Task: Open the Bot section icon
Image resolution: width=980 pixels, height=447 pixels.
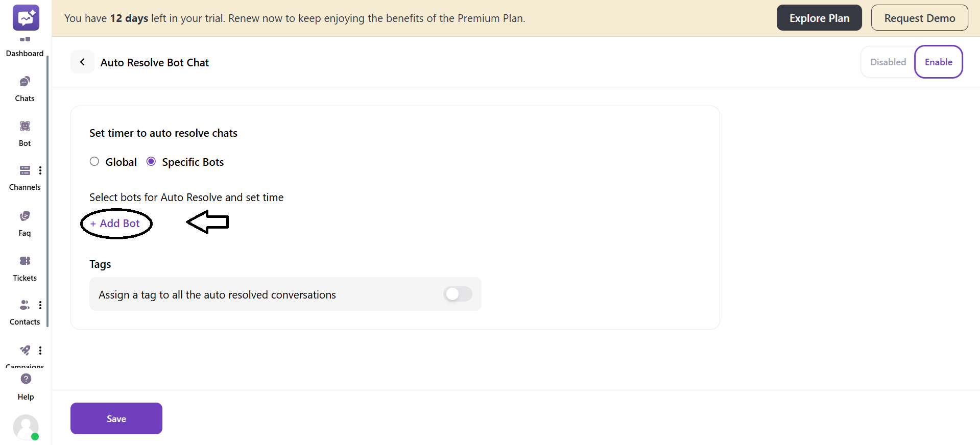Action: 25,126
